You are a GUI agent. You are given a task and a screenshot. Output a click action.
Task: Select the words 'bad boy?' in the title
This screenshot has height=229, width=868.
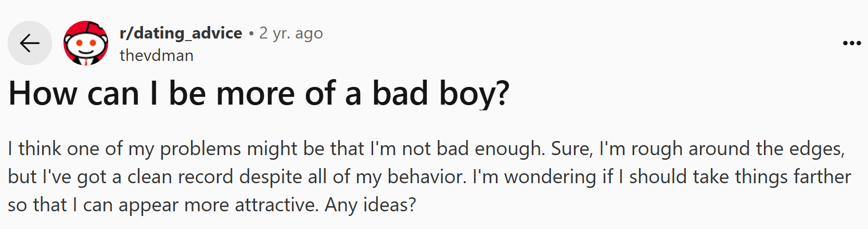(x=441, y=94)
